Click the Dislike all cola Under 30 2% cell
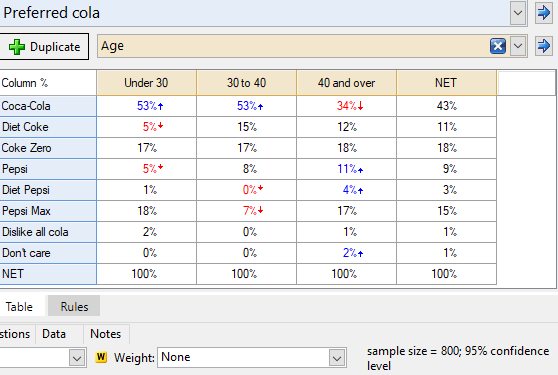 point(146,232)
